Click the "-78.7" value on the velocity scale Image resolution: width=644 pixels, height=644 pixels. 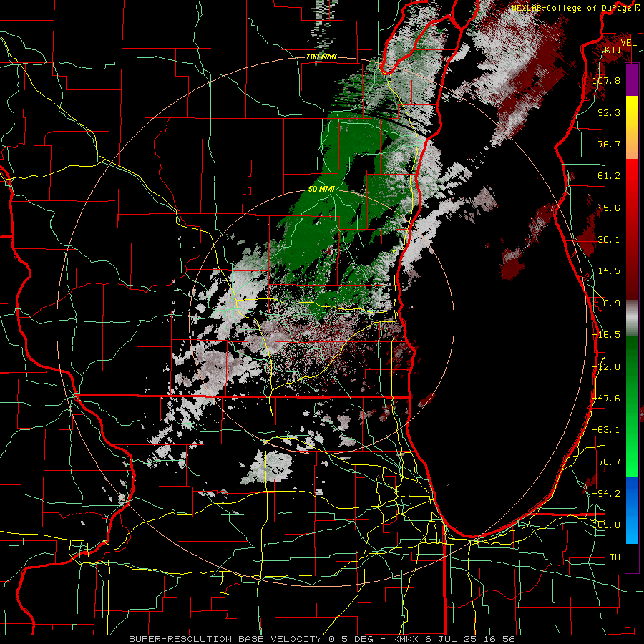click(606, 462)
